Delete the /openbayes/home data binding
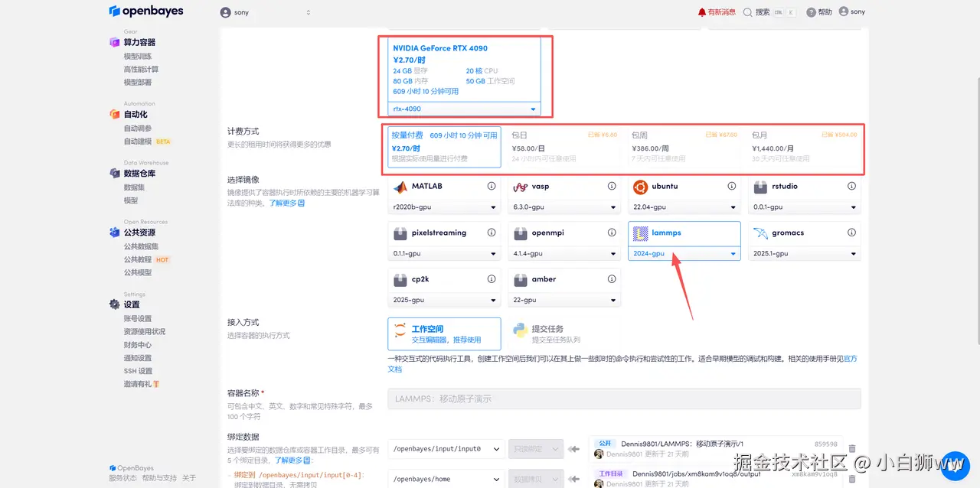980x488 pixels. (x=852, y=479)
